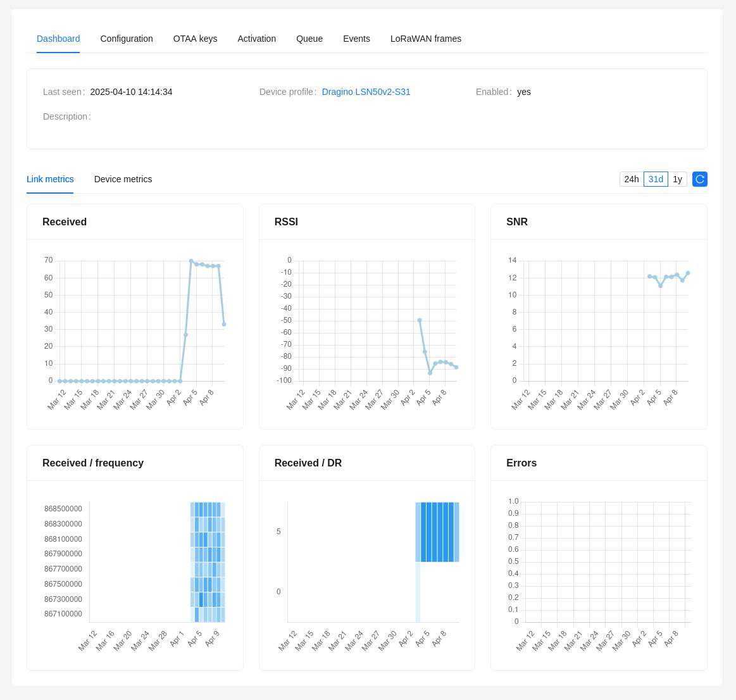Select the 24h time range
Screen dimensions: 736x700
632,179
